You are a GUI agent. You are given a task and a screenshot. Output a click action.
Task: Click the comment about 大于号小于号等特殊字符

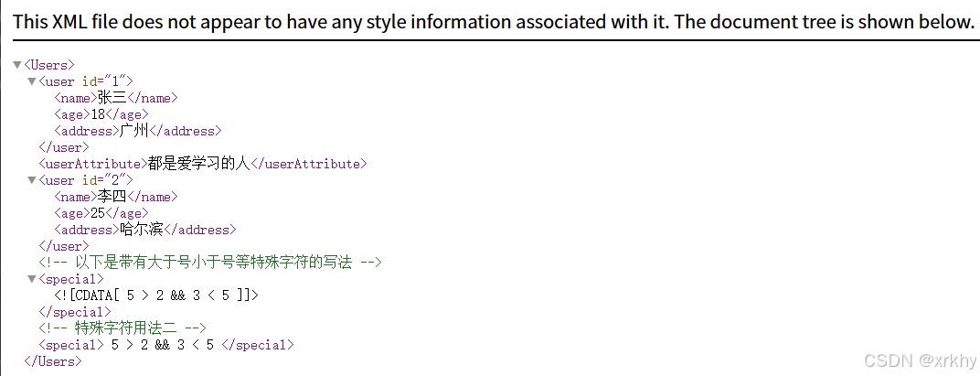coord(210,263)
